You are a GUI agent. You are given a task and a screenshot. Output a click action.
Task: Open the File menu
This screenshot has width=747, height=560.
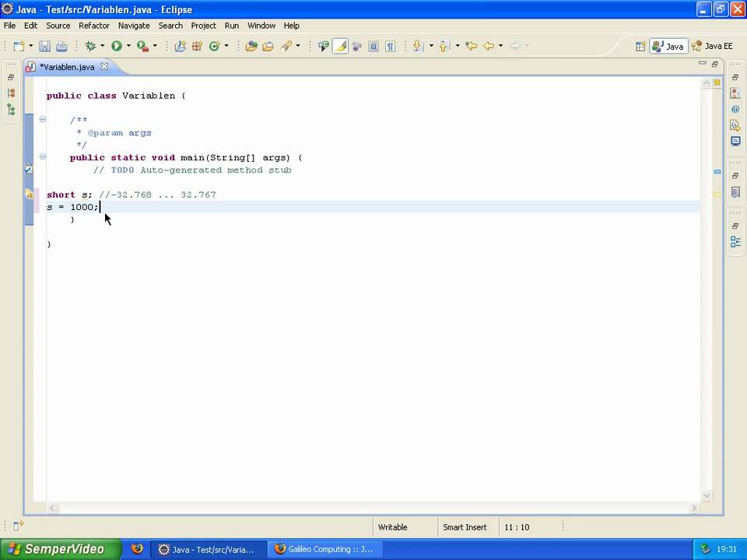[x=9, y=26]
